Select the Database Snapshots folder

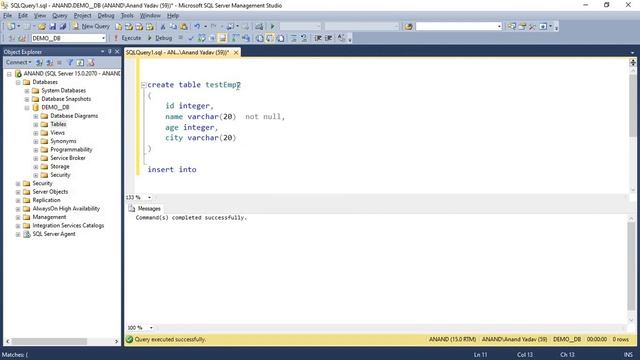pos(66,99)
